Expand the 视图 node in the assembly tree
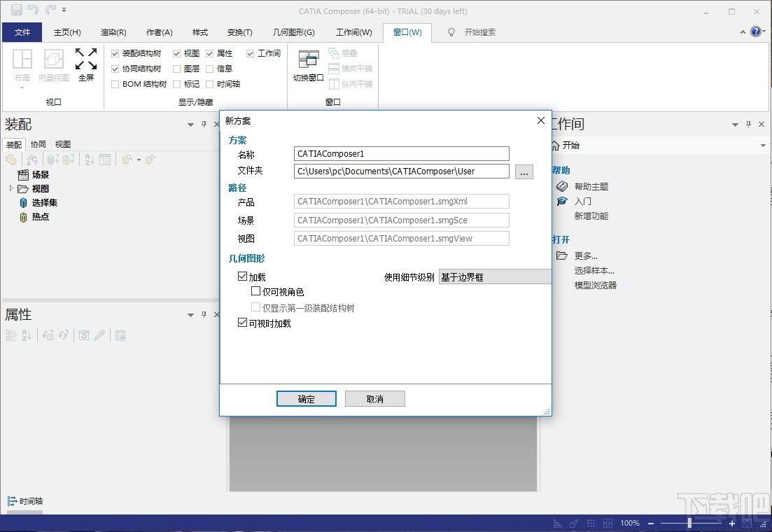The height and width of the screenshot is (532, 772). click(x=10, y=188)
